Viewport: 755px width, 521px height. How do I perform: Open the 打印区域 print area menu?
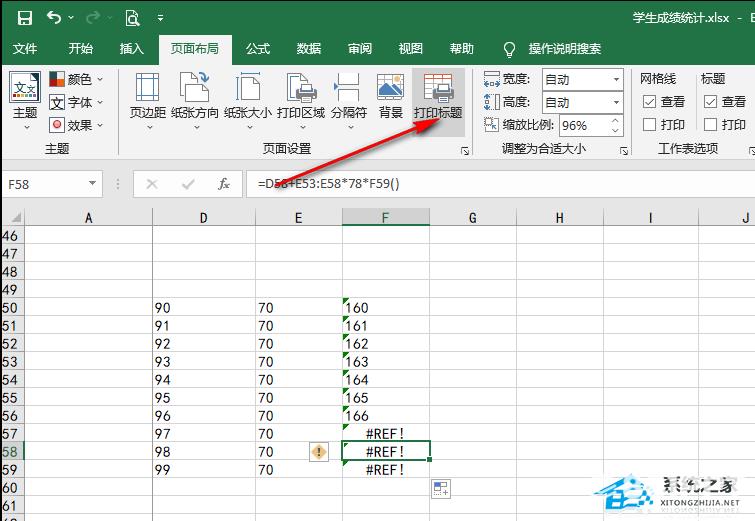tap(301, 101)
